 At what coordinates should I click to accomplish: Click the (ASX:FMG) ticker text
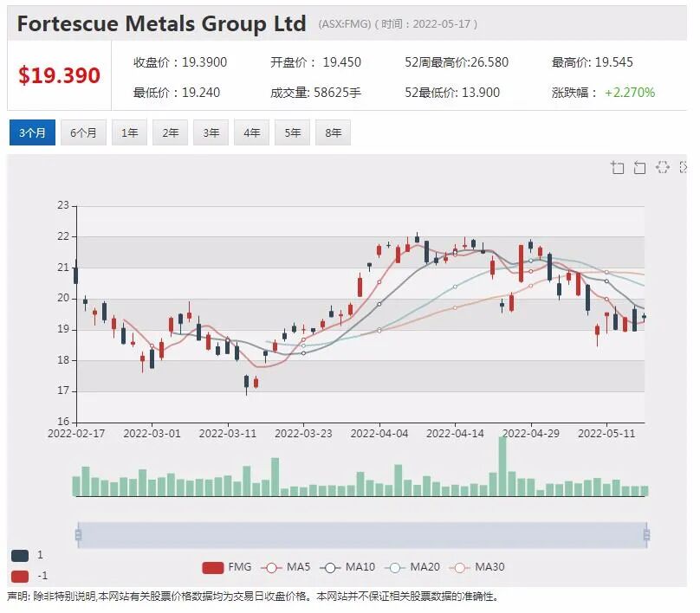345,24
